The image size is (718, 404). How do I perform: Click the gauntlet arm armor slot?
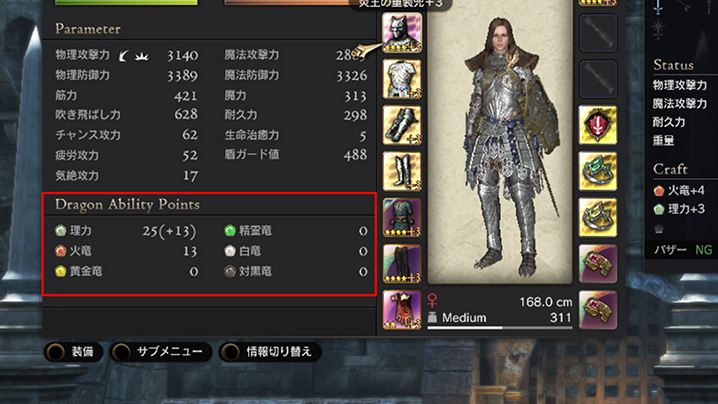pyautogui.click(x=402, y=125)
